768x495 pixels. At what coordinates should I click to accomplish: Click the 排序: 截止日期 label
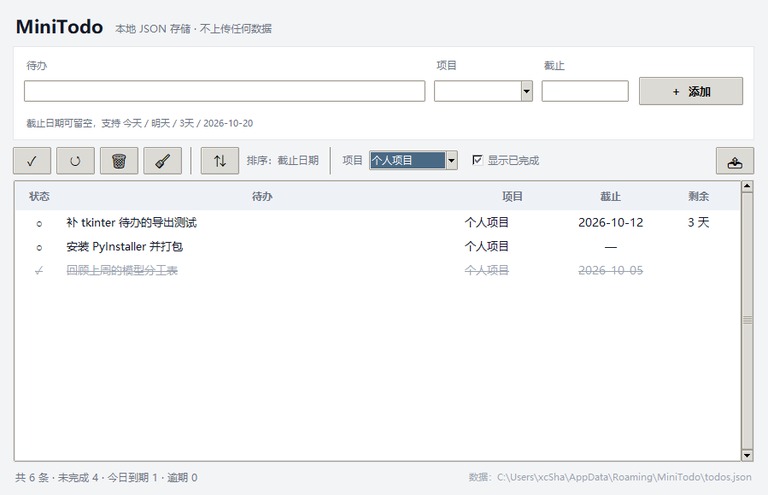pyautogui.click(x=283, y=160)
